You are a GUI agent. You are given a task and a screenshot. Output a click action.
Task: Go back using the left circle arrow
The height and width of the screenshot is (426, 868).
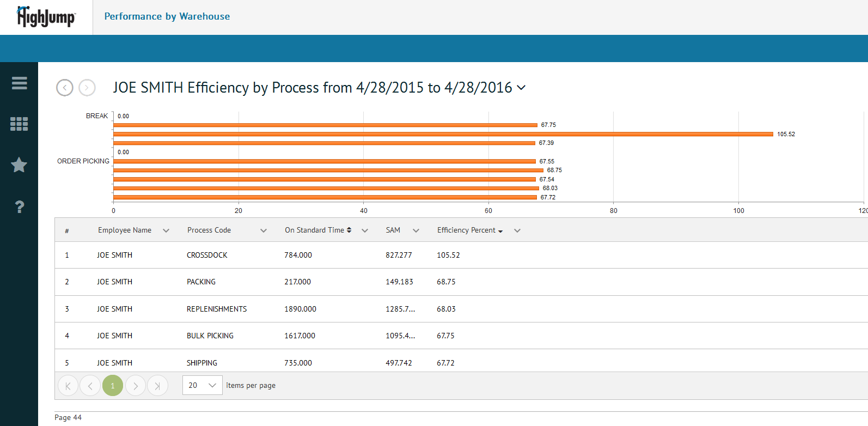(65, 88)
